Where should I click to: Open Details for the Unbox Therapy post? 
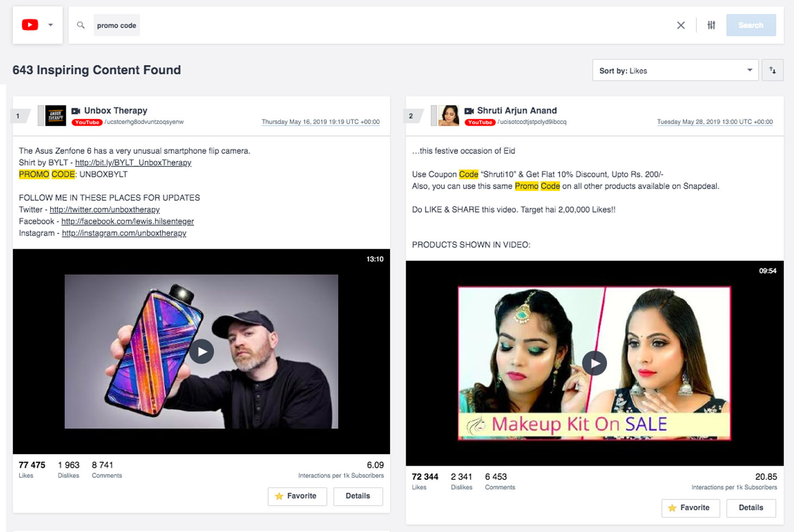(358, 496)
